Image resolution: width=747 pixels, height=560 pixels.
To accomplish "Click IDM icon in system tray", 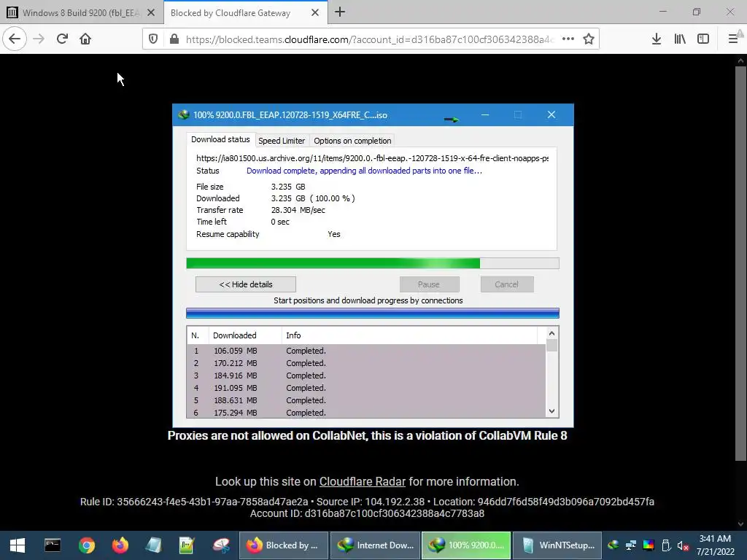I will (x=614, y=545).
